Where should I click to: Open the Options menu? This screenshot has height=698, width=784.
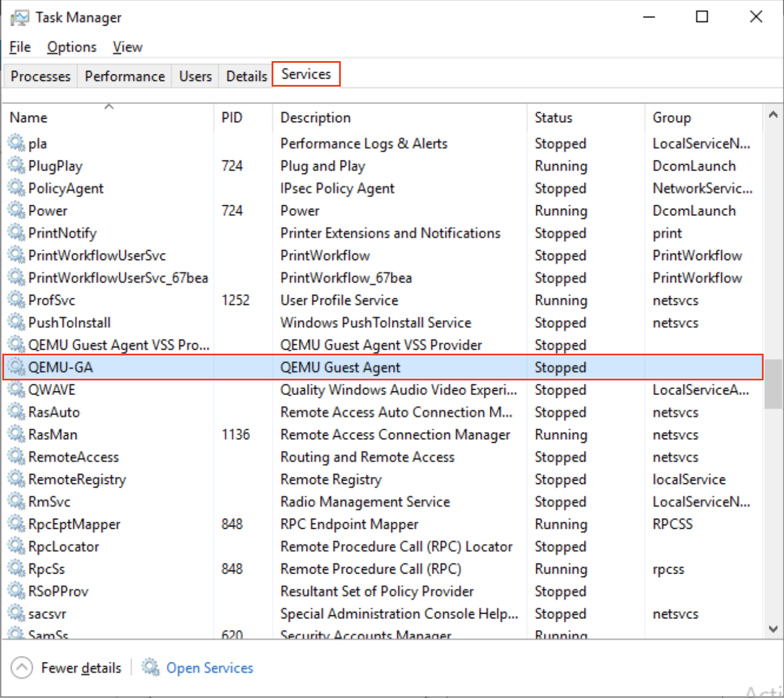[x=72, y=47]
